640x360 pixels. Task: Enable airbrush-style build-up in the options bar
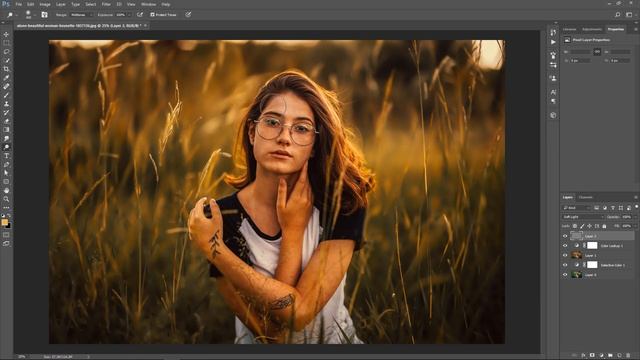pos(140,15)
